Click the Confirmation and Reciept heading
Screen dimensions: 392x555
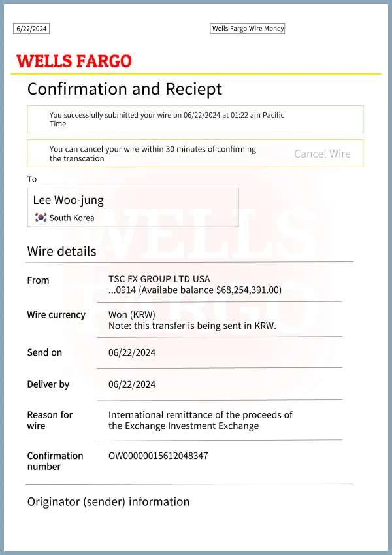pyautogui.click(x=125, y=89)
